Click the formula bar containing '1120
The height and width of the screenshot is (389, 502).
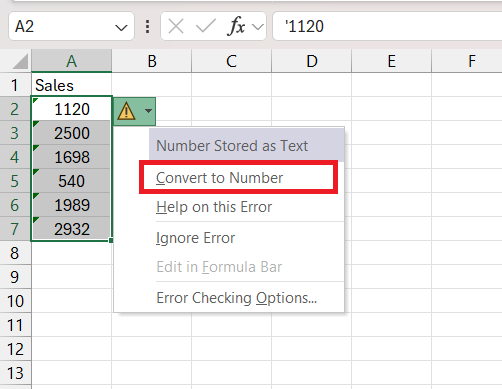point(387,26)
